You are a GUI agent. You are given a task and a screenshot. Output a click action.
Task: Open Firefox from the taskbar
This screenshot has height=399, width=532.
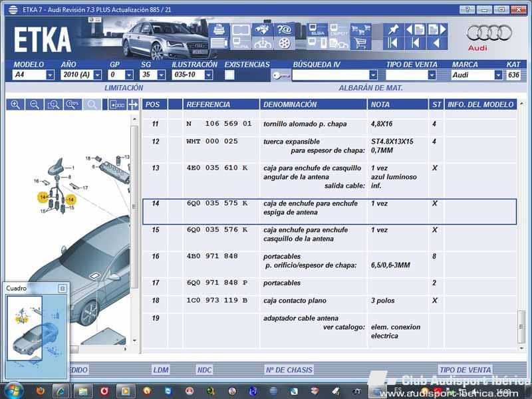tap(41, 391)
